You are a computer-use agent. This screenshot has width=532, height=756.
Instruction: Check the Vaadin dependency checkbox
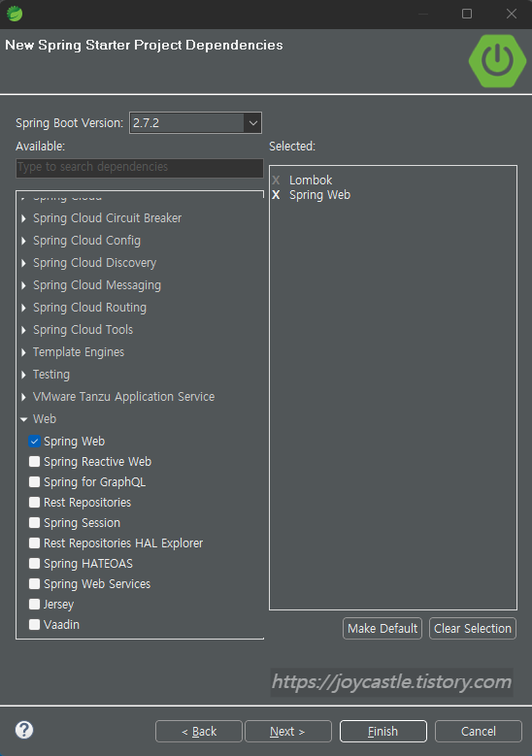[34, 624]
